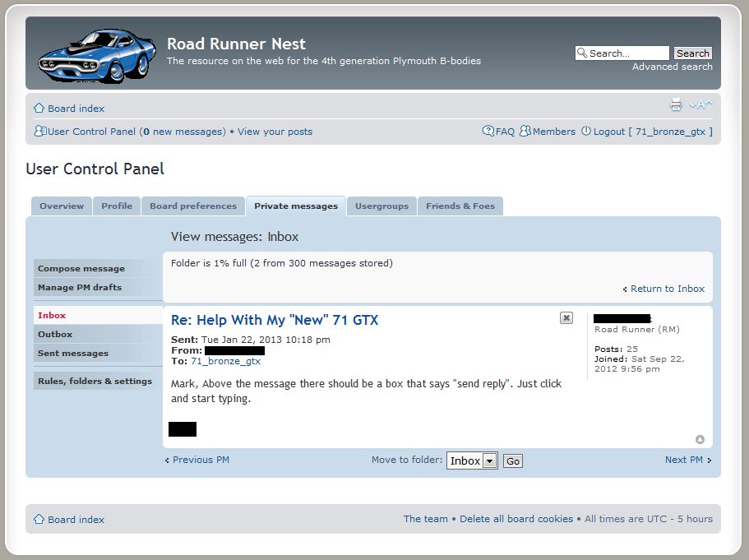Open the Members list link
The height and width of the screenshot is (560, 749).
point(548,132)
